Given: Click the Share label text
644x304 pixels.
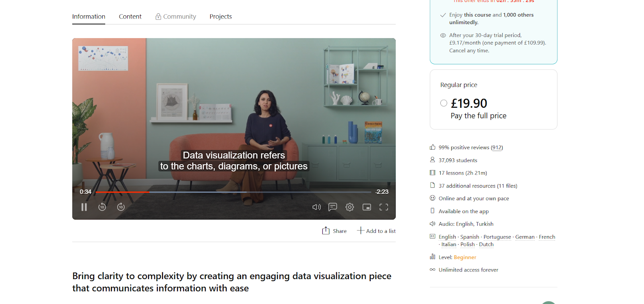Looking at the screenshot, I should (340, 231).
